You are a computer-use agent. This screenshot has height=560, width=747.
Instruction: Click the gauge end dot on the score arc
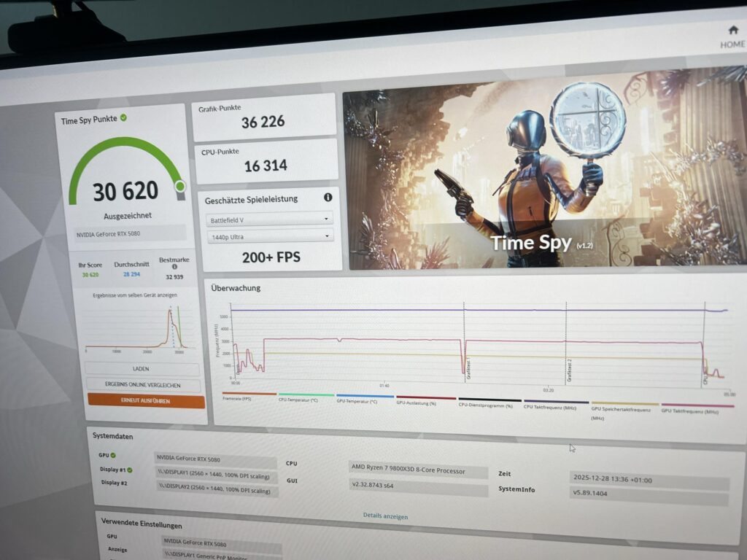point(180,186)
